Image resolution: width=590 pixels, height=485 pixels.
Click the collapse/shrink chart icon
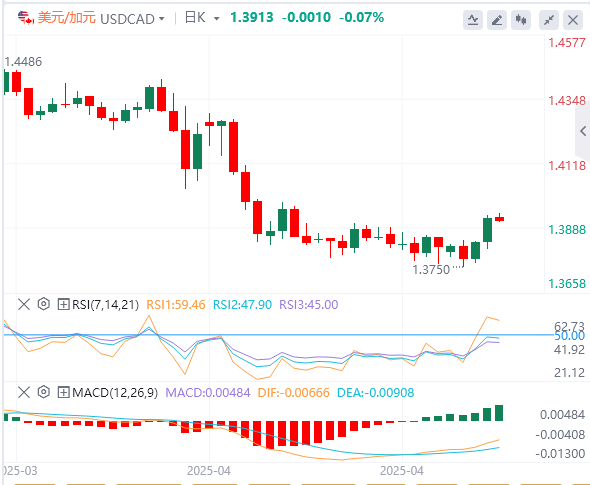pyautogui.click(x=549, y=20)
